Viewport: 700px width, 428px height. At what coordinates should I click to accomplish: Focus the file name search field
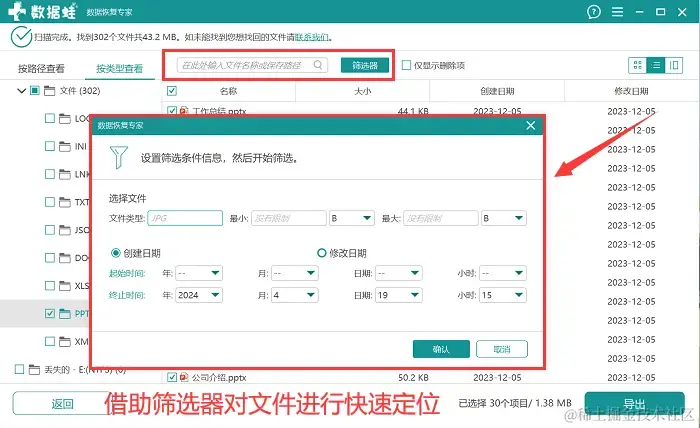252,65
